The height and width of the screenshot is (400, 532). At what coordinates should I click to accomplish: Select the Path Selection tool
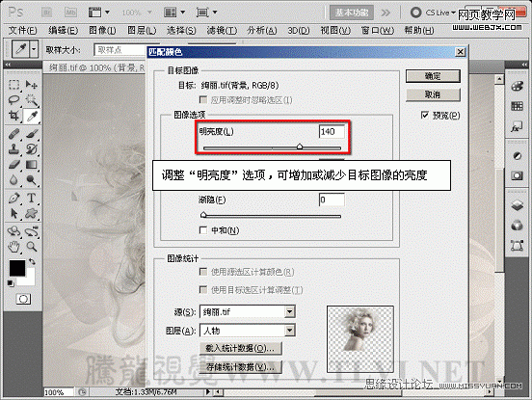(x=13, y=213)
